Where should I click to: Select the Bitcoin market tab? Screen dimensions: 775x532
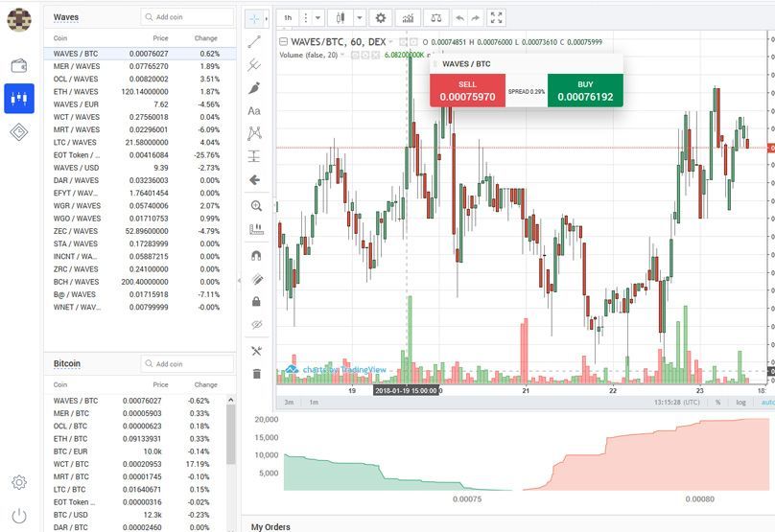pyautogui.click(x=67, y=363)
